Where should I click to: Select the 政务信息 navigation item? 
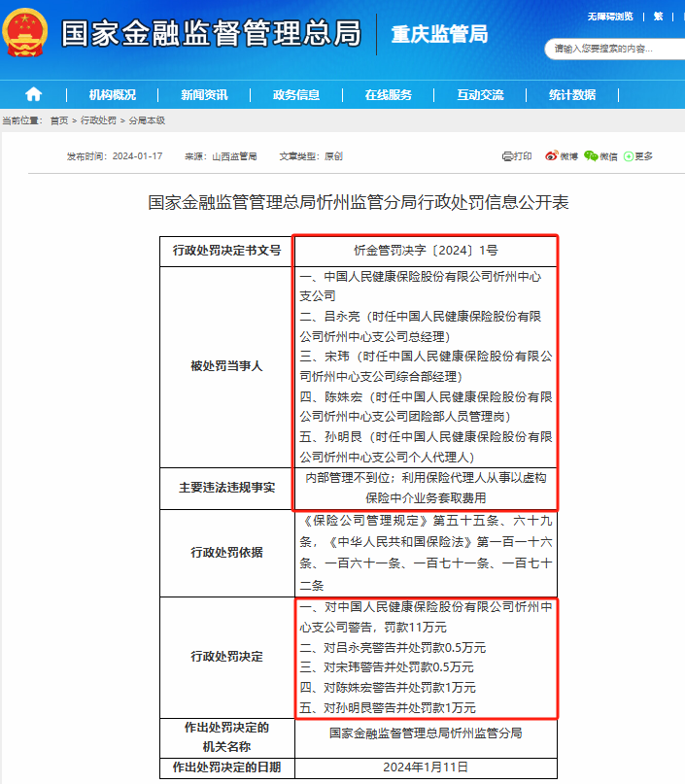click(295, 94)
